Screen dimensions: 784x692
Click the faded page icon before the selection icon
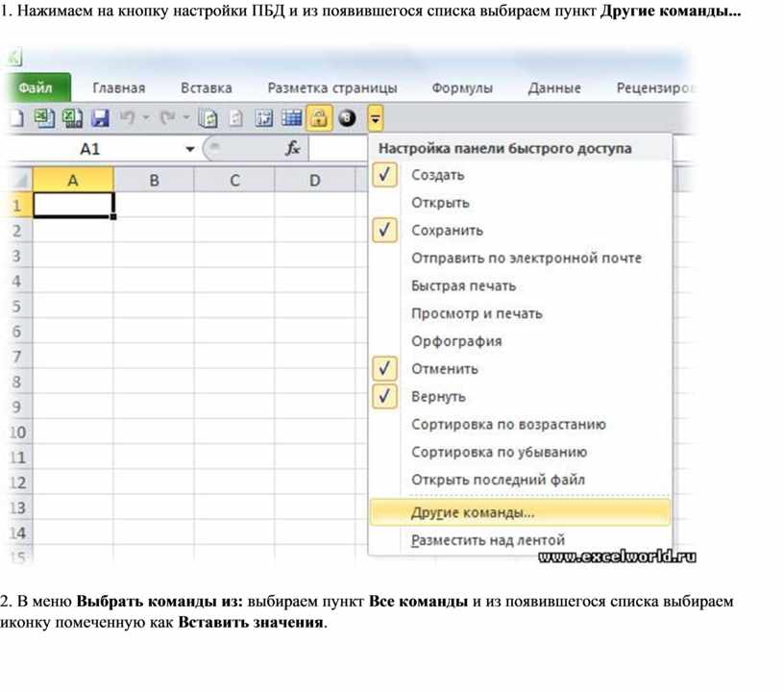pos(235,118)
